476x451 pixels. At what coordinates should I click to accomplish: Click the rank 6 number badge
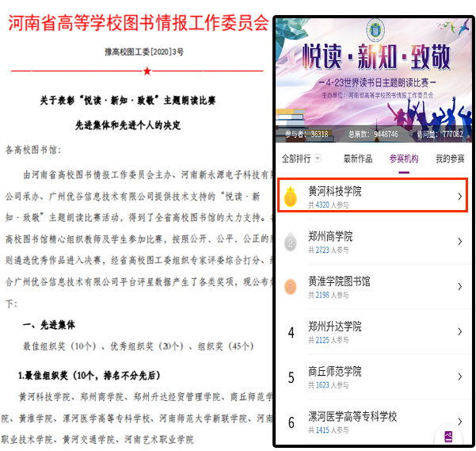291,422
